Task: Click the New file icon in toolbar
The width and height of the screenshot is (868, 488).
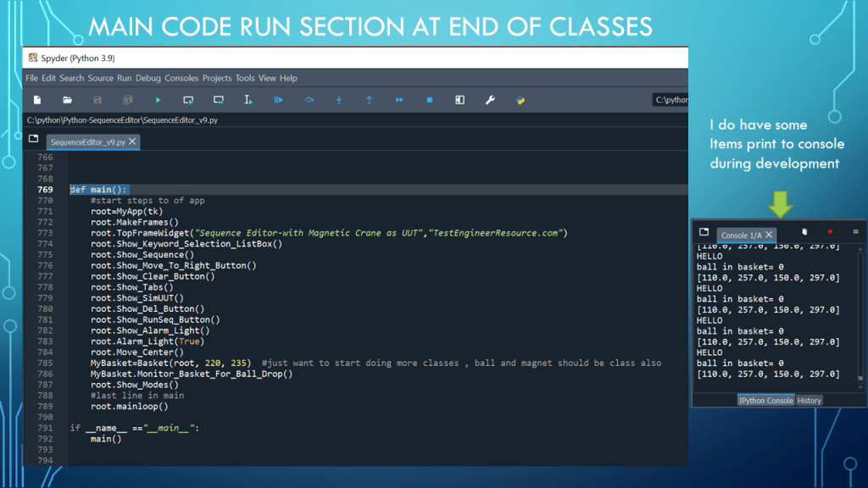Action: (x=37, y=100)
